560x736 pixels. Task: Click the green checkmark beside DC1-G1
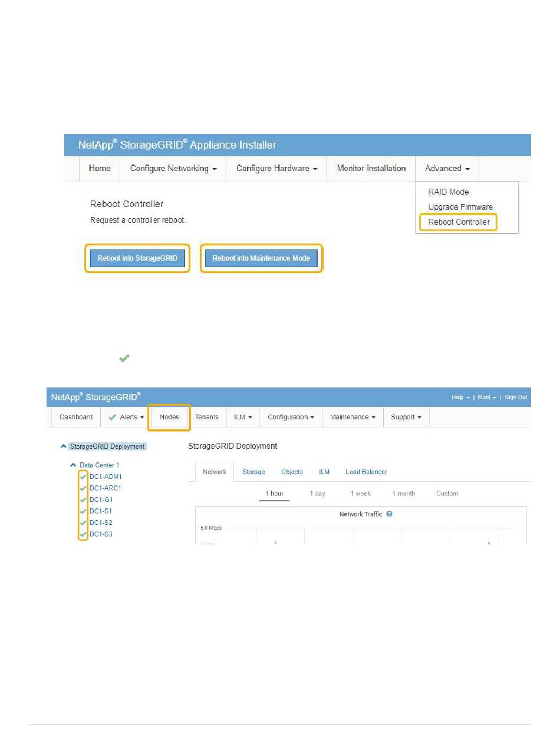83,500
